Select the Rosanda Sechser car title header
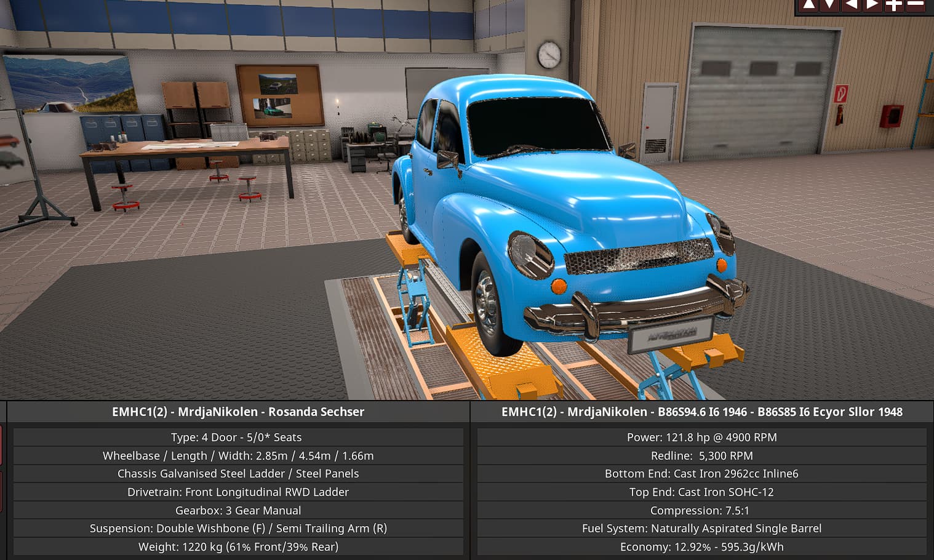 click(x=238, y=412)
